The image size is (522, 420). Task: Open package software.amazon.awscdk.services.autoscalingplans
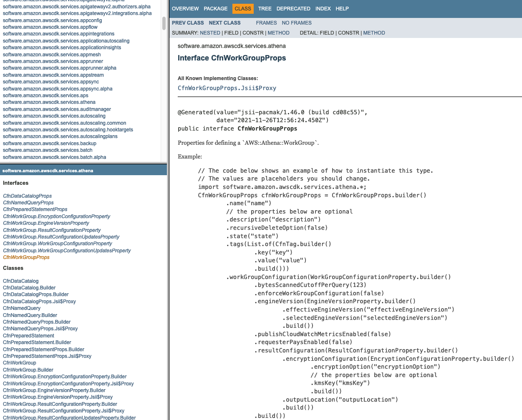pos(60,136)
